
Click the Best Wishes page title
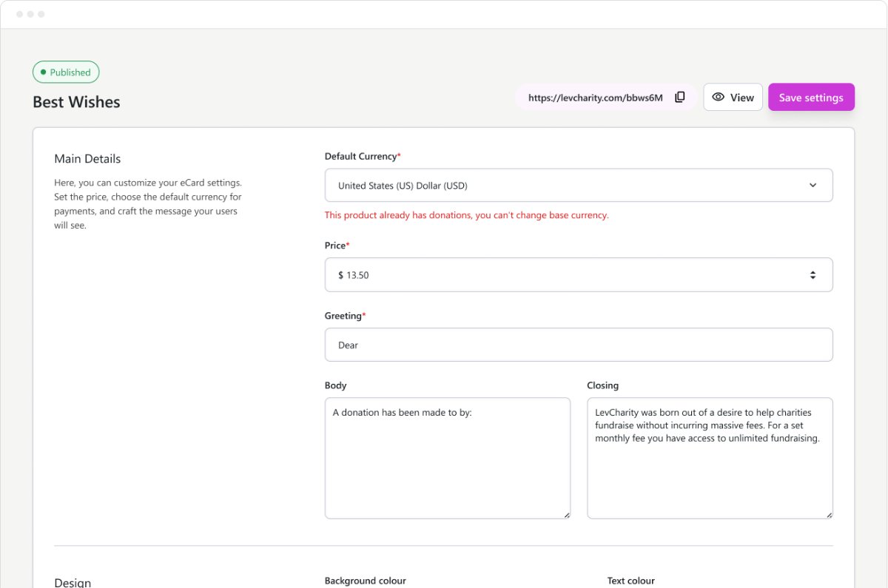pos(76,102)
